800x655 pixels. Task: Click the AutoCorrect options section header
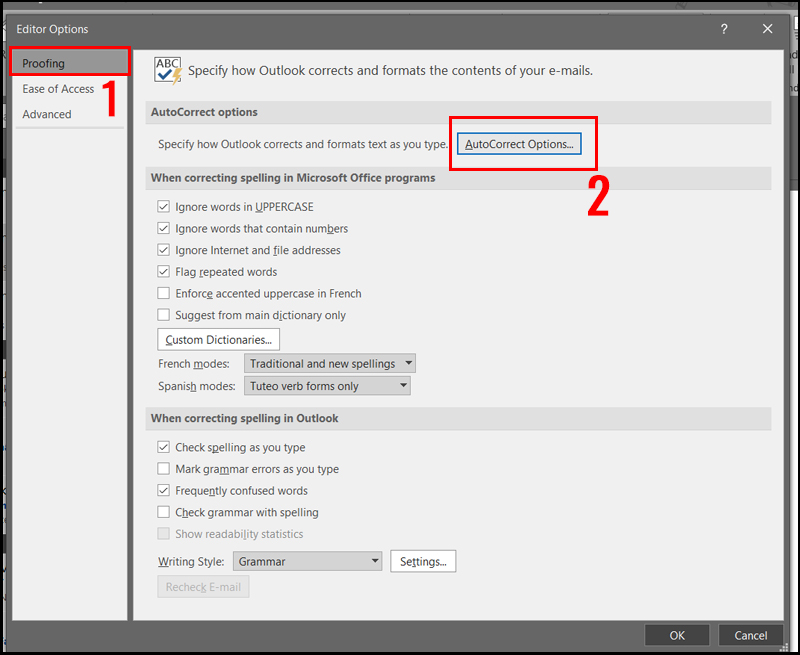[x=458, y=112]
